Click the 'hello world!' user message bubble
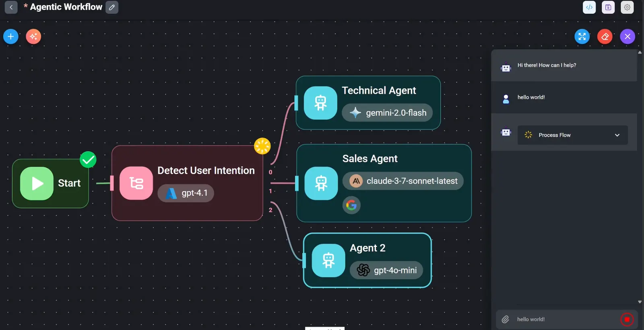The image size is (644, 330). pyautogui.click(x=531, y=97)
